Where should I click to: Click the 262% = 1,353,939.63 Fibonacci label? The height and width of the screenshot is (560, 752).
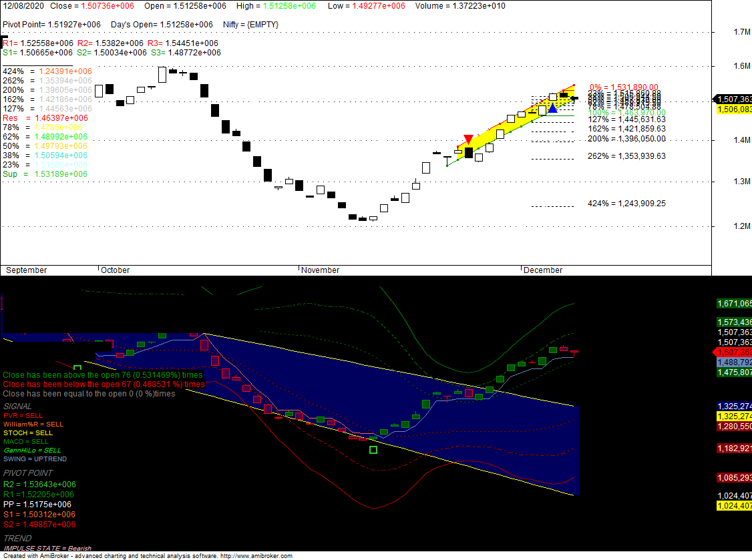[627, 156]
